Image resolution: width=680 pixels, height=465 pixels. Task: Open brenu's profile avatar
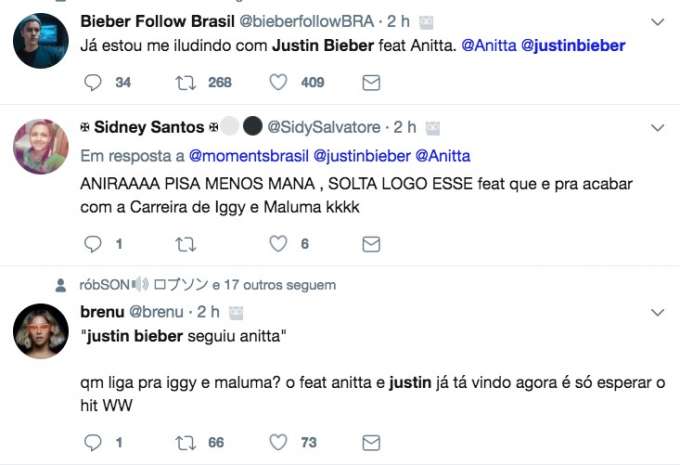click(x=40, y=331)
